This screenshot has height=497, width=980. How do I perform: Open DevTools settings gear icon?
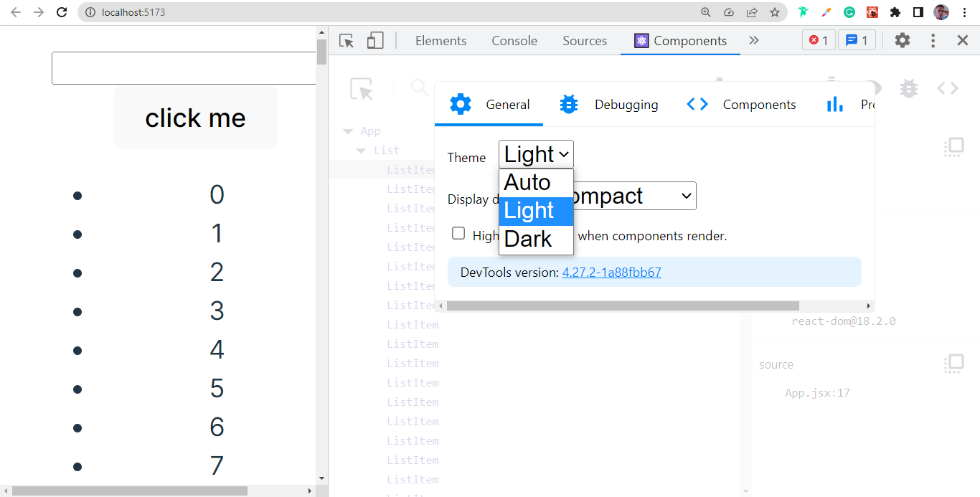(x=903, y=41)
